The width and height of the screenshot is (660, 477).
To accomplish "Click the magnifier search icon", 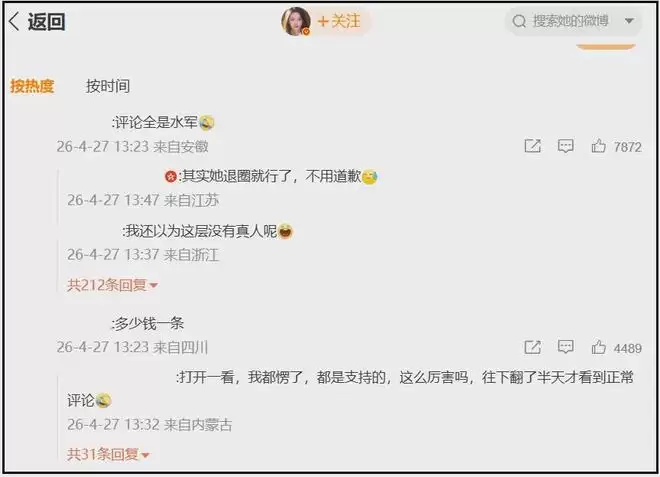I will [x=519, y=21].
